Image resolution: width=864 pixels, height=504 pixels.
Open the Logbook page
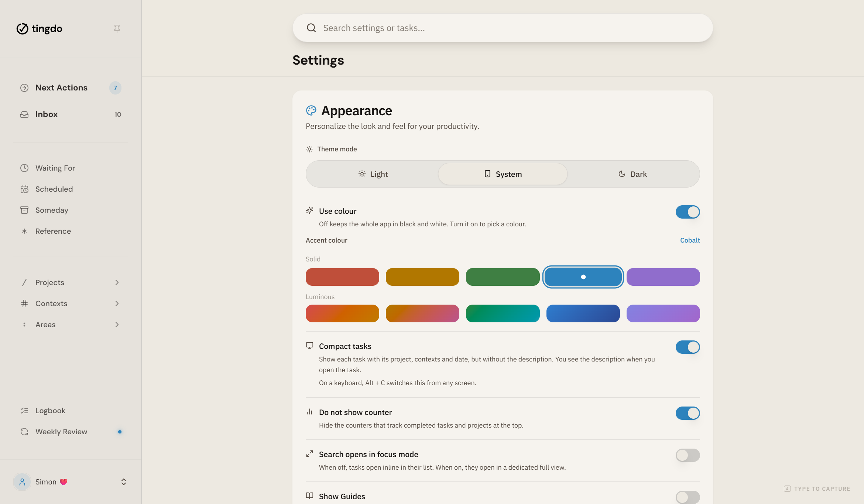[x=71, y=411]
